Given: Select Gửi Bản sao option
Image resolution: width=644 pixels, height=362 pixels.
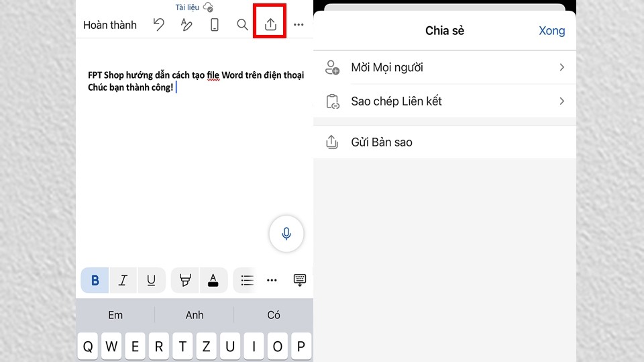Looking at the screenshot, I should click(445, 142).
